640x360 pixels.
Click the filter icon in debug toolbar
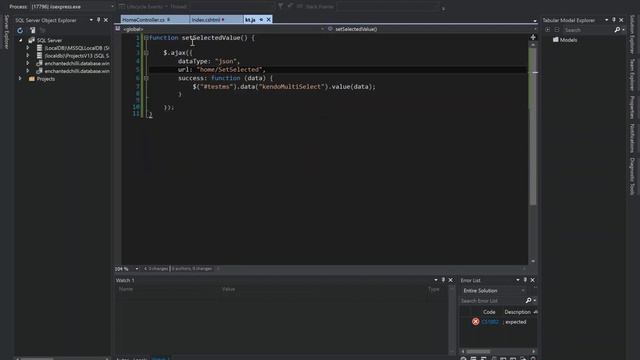[281, 6]
